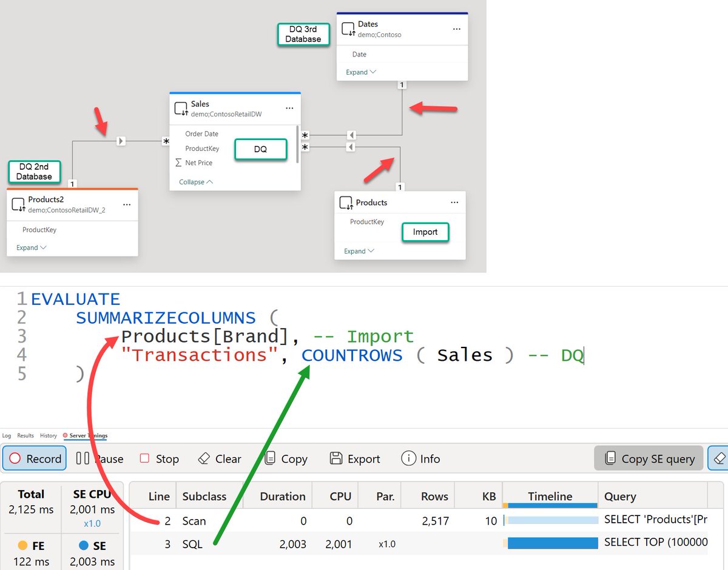Click the SUMMARIZECOLUMNS keyword in the editor
The height and width of the screenshot is (570, 728).
click(166, 318)
